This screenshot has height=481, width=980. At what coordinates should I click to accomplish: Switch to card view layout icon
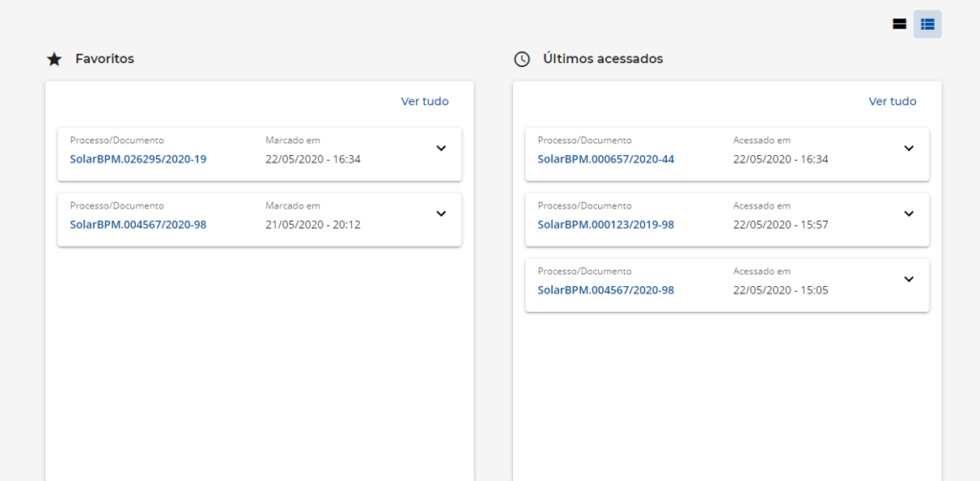tap(900, 24)
